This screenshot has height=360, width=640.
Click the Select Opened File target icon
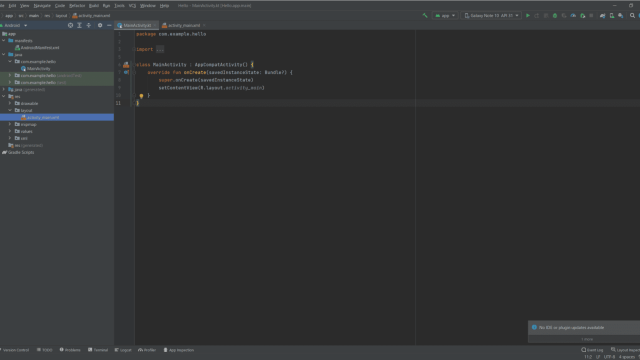point(70,25)
